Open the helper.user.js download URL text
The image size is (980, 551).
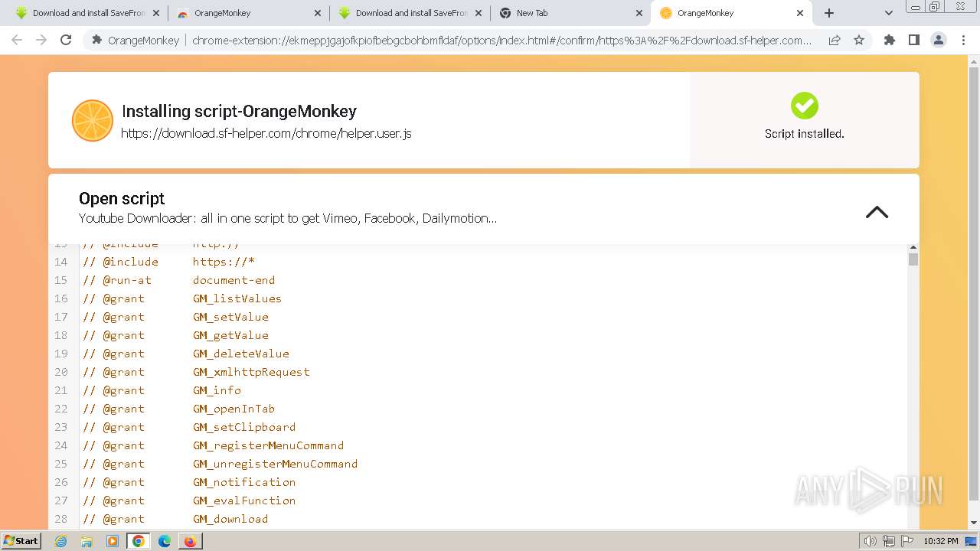point(266,133)
